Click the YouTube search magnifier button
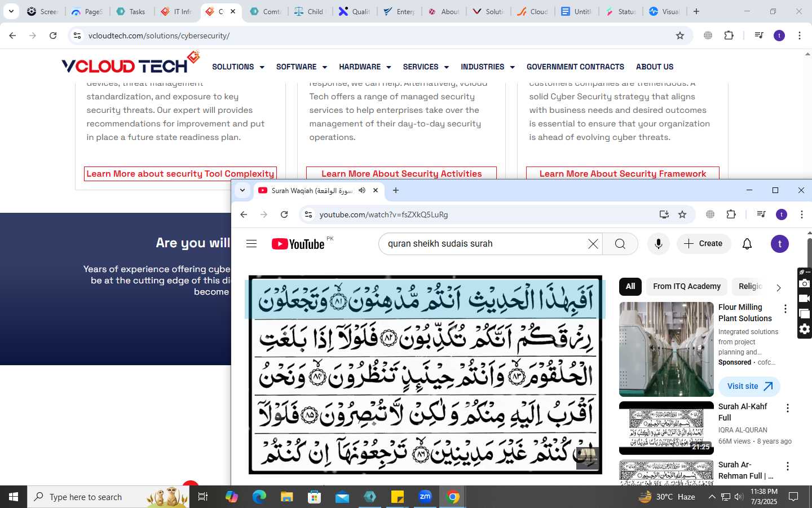812x508 pixels. point(620,244)
